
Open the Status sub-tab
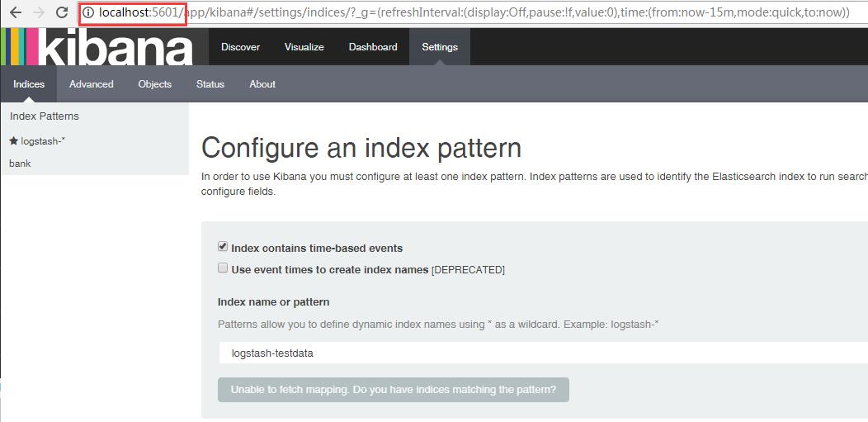(210, 84)
